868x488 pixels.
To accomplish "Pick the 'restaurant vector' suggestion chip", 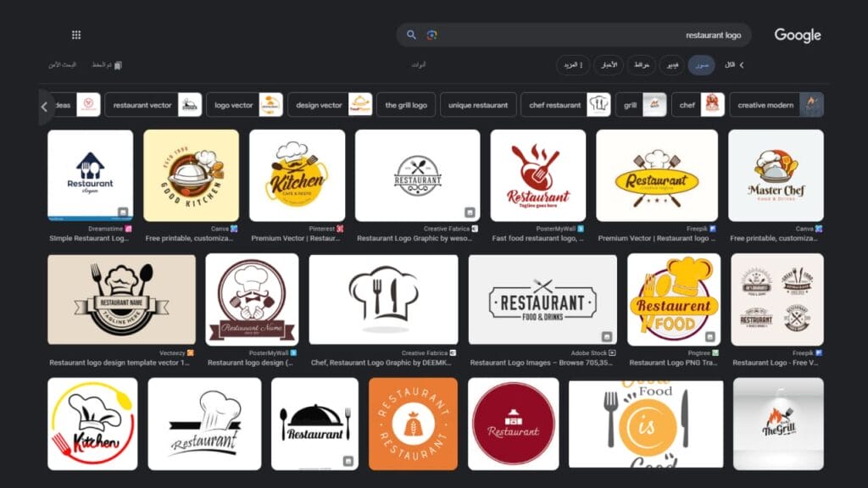I will [153, 105].
